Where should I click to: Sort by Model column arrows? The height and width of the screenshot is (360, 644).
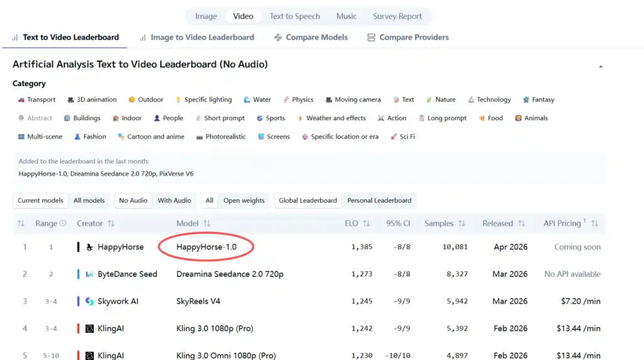coord(207,223)
